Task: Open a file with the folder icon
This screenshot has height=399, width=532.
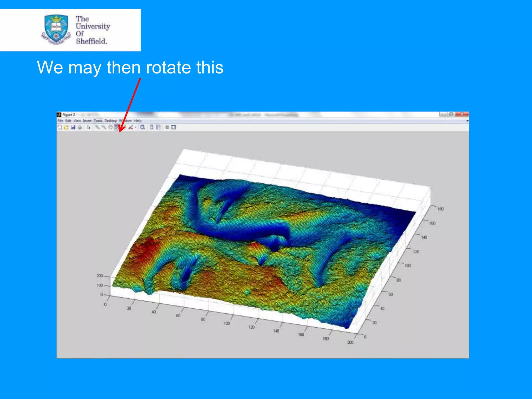Action: (66, 127)
